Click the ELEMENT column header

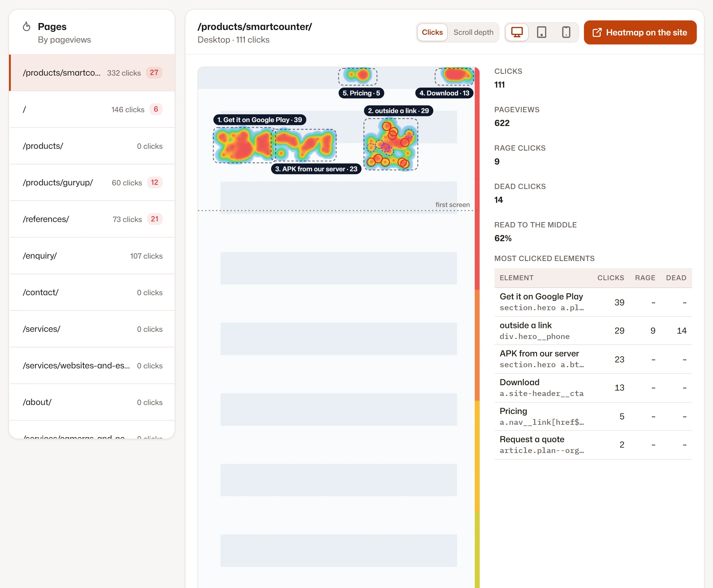click(516, 278)
